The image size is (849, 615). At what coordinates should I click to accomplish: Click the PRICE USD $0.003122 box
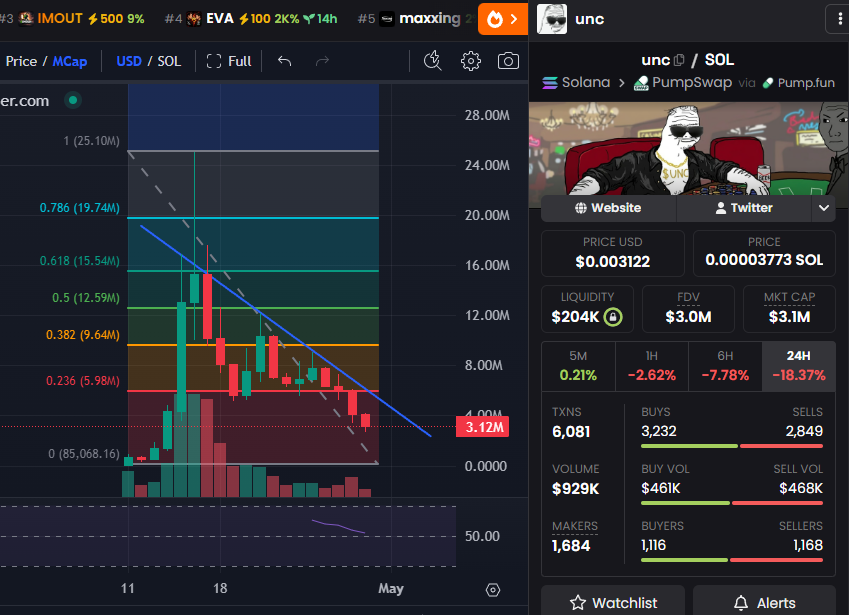pyautogui.click(x=612, y=253)
